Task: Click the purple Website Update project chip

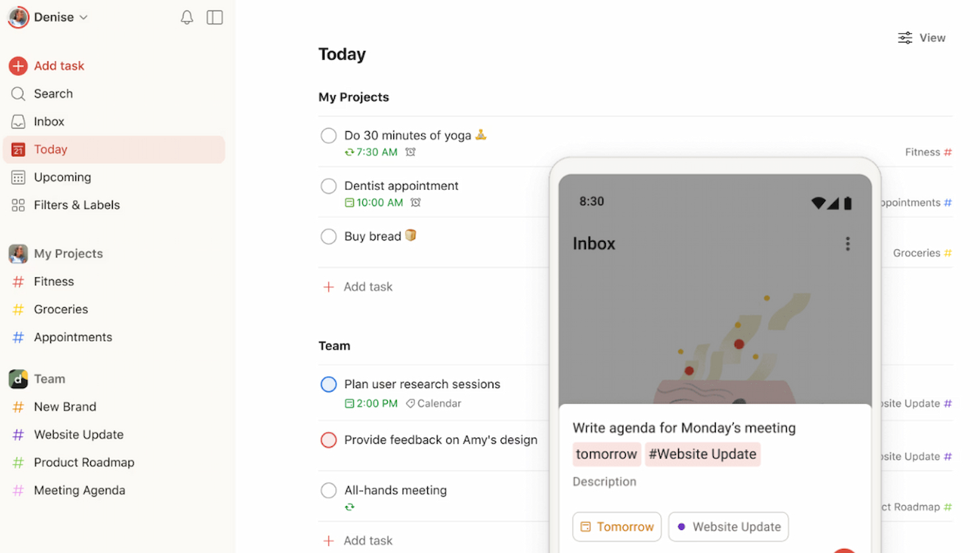Action: [728, 527]
